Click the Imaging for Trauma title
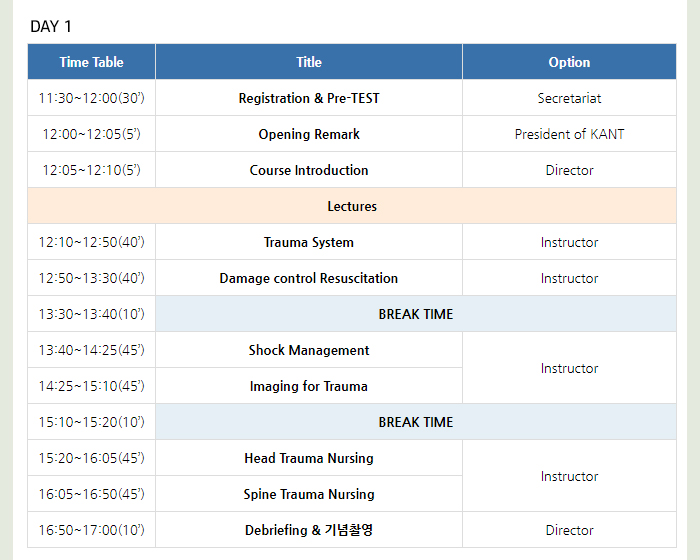 (309, 386)
